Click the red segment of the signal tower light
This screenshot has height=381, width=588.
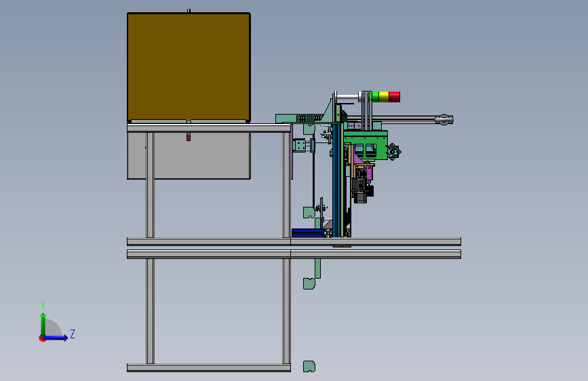(395, 97)
